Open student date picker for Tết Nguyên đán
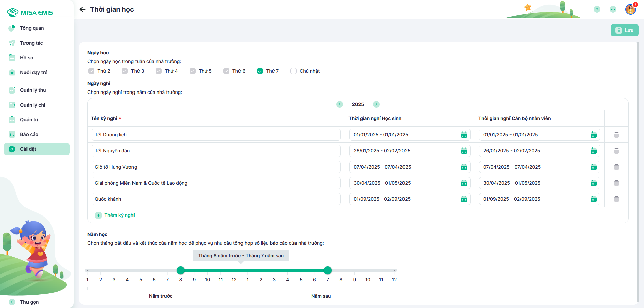The height and width of the screenshot is (308, 644). tap(464, 151)
